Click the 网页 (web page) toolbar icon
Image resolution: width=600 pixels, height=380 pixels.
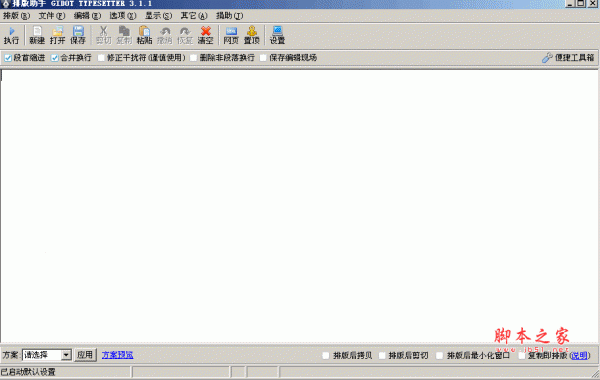click(x=231, y=35)
